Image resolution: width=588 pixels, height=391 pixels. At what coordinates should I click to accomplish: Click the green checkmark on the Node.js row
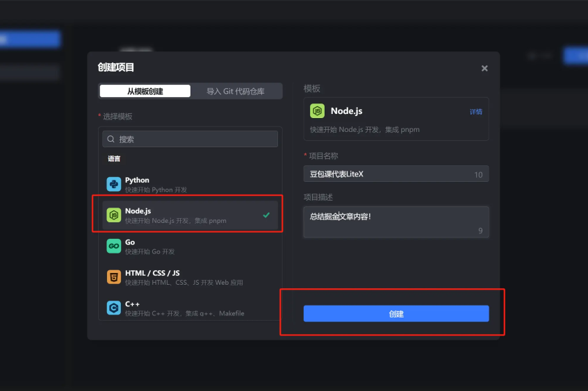[x=266, y=215]
